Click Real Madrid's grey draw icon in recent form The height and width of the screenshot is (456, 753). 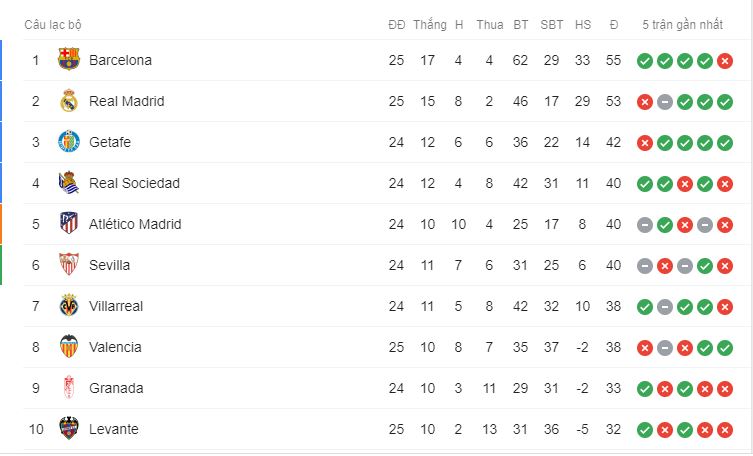pyautogui.click(x=665, y=102)
